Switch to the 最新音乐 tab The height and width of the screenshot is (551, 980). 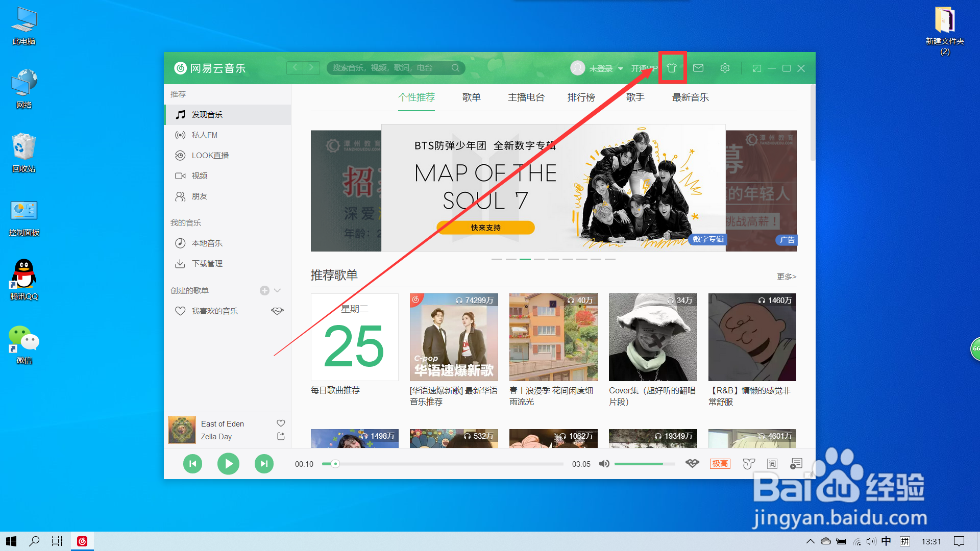pos(691,97)
